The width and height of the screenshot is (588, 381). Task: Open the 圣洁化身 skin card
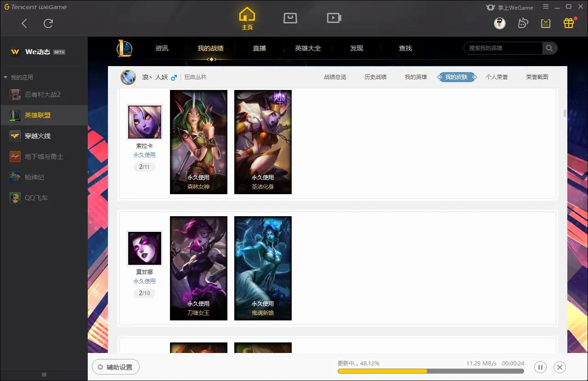click(263, 142)
